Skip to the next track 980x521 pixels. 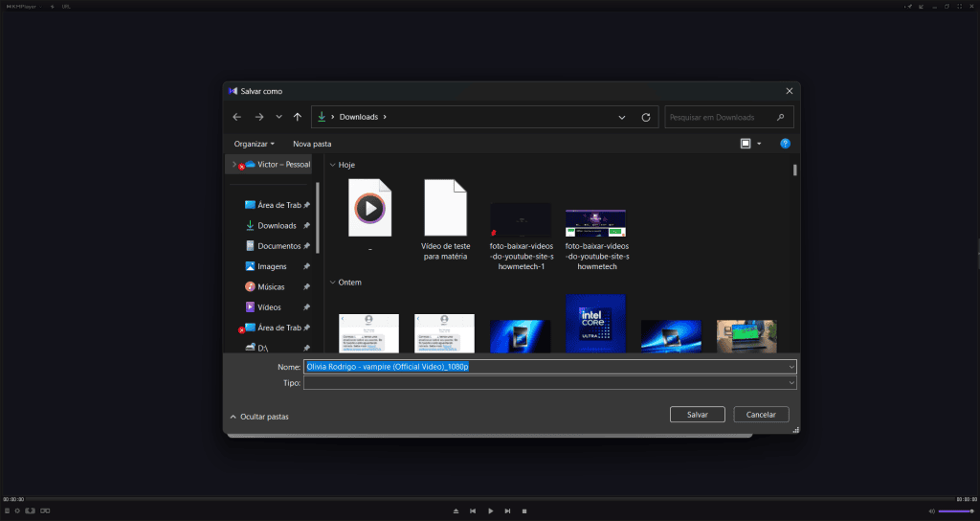(507, 511)
